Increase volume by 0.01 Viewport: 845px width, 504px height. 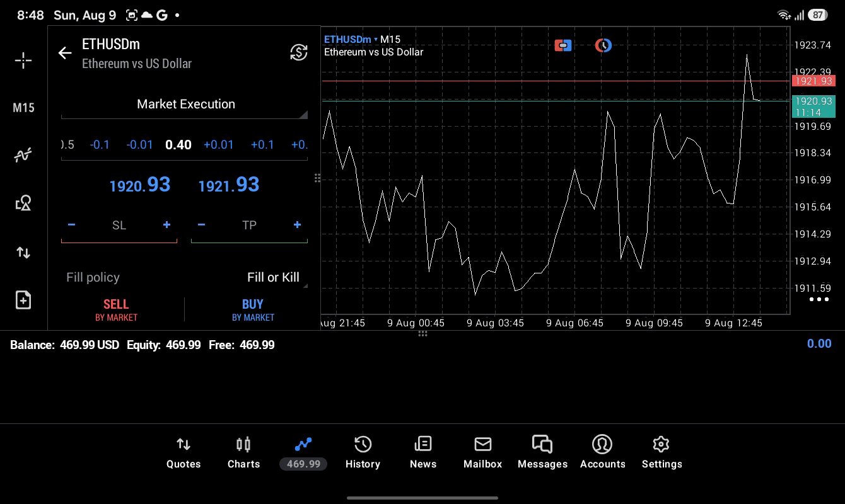[x=218, y=145]
